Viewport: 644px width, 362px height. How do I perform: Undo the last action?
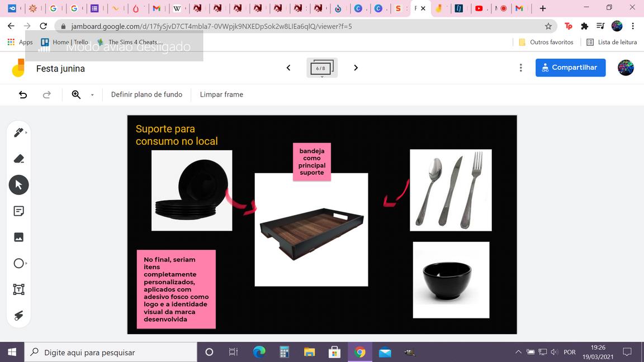coord(23,94)
